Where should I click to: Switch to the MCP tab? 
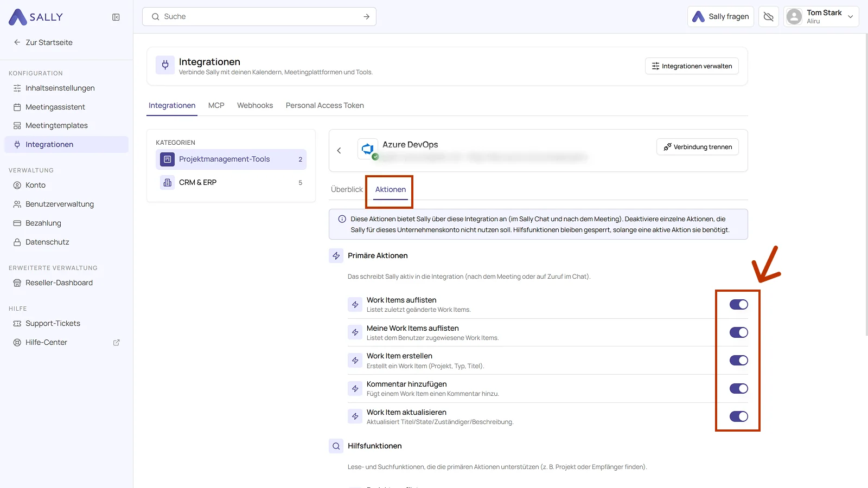click(216, 105)
